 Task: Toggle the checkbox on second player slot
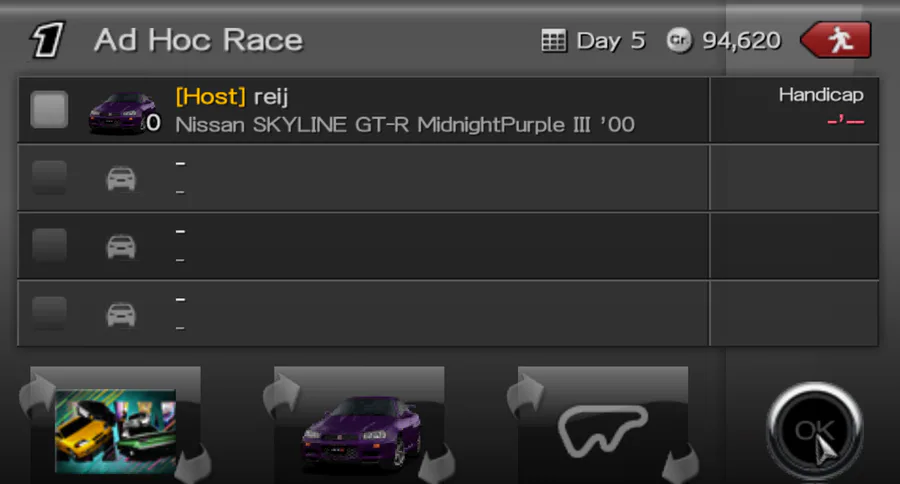[x=49, y=177]
